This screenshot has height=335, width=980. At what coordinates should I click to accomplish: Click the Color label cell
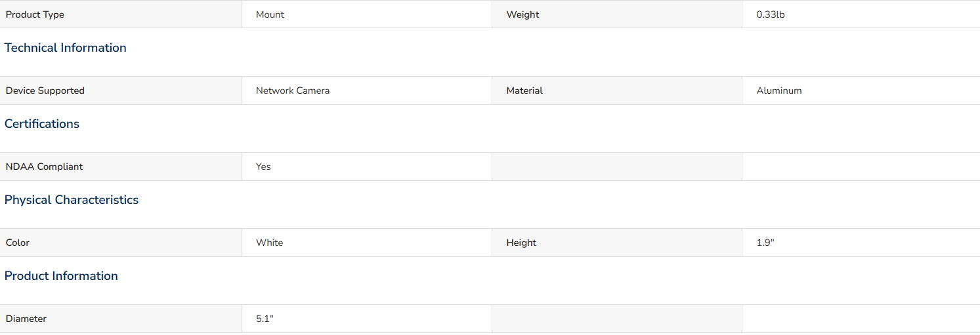pos(121,243)
